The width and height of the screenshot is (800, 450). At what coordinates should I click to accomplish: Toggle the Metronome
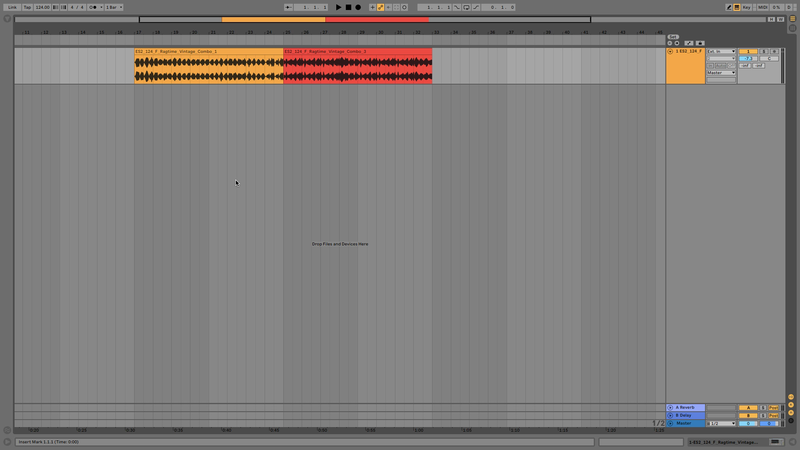point(93,7)
